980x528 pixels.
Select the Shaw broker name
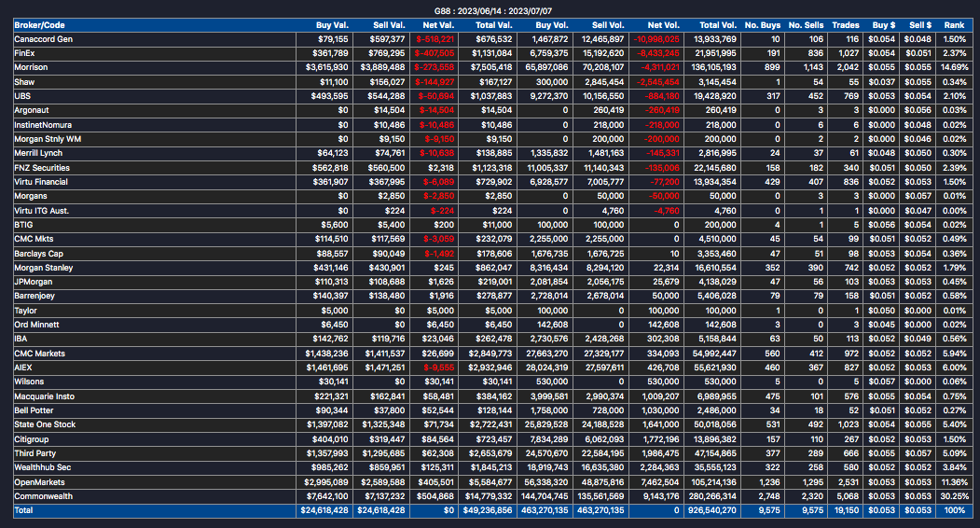[24, 82]
